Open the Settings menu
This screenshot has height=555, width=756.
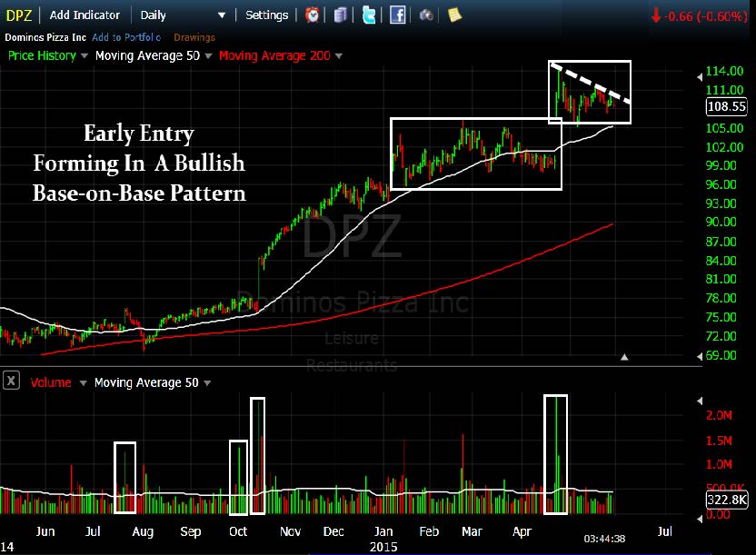click(266, 15)
